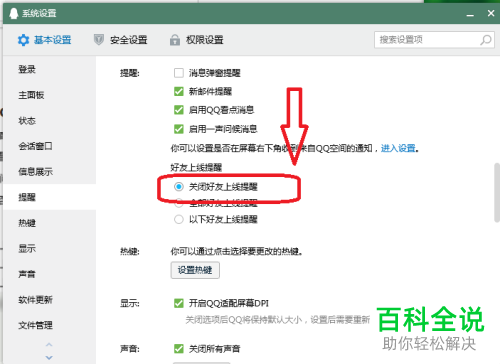This screenshot has height=364, width=500.
Task: Select the 关闭好友上线提醒 radio button
Action: click(x=179, y=187)
